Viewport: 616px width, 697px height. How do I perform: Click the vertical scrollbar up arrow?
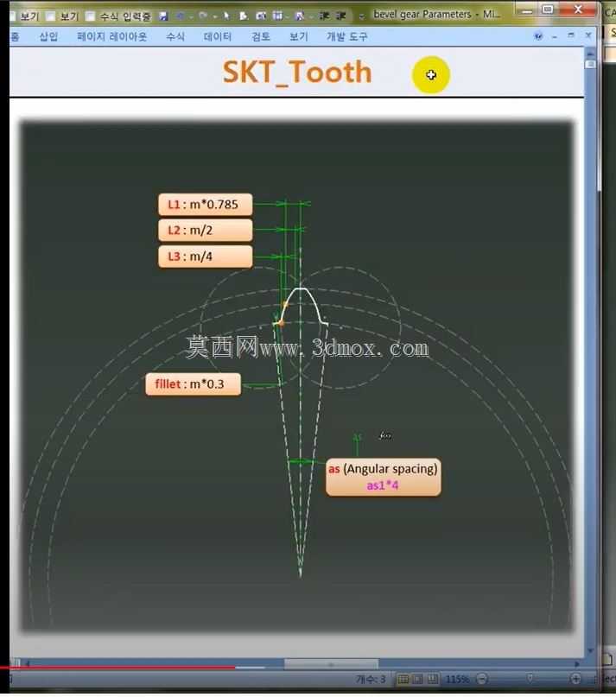(x=590, y=54)
